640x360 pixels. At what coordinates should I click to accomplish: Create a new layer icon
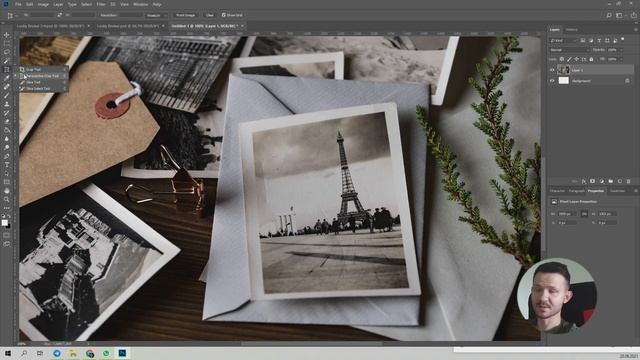pyautogui.click(x=620, y=181)
